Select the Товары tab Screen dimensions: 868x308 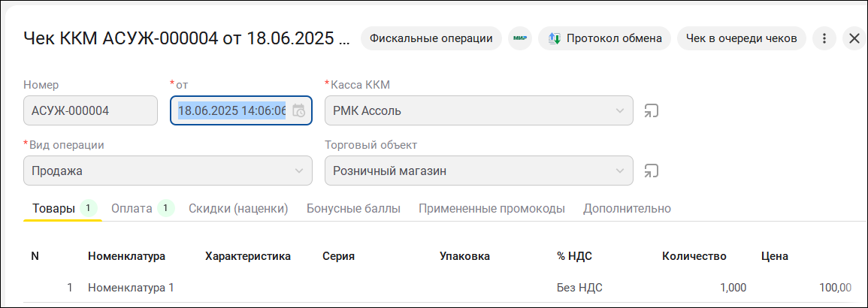[53, 208]
